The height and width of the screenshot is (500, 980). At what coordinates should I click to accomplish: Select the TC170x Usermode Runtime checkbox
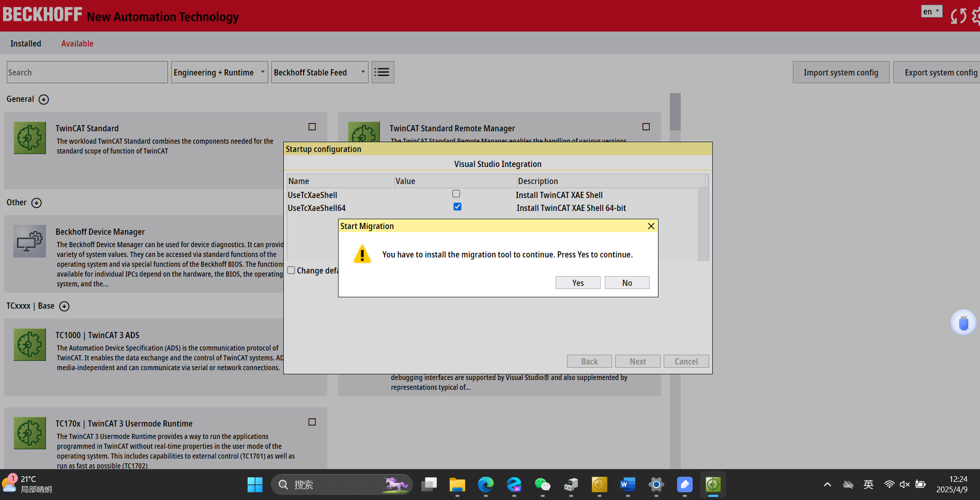coord(312,422)
